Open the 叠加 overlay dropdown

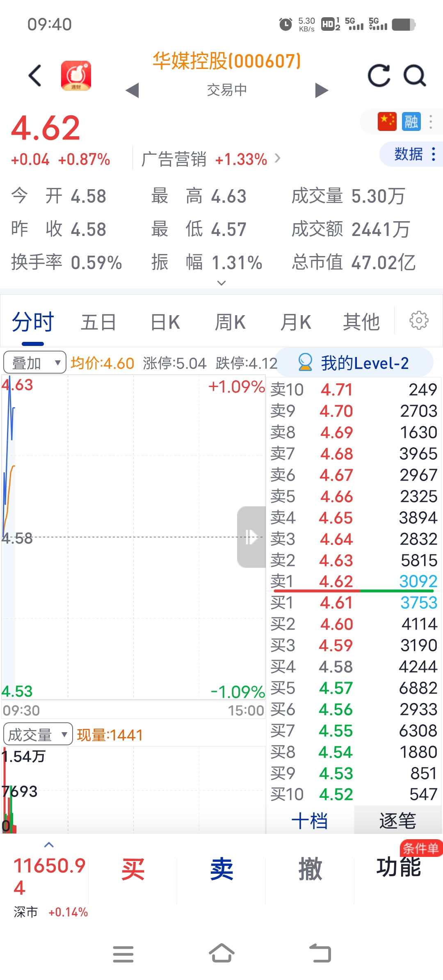pos(35,362)
